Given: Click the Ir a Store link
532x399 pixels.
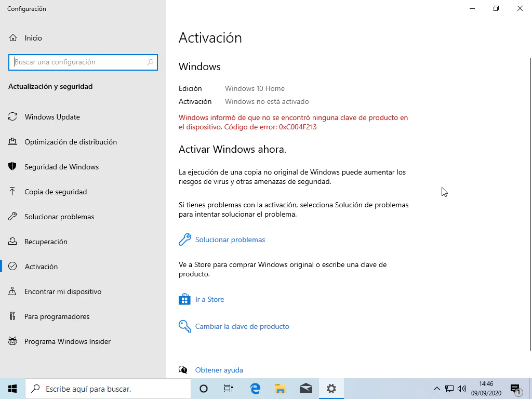Looking at the screenshot, I should pos(209,299).
